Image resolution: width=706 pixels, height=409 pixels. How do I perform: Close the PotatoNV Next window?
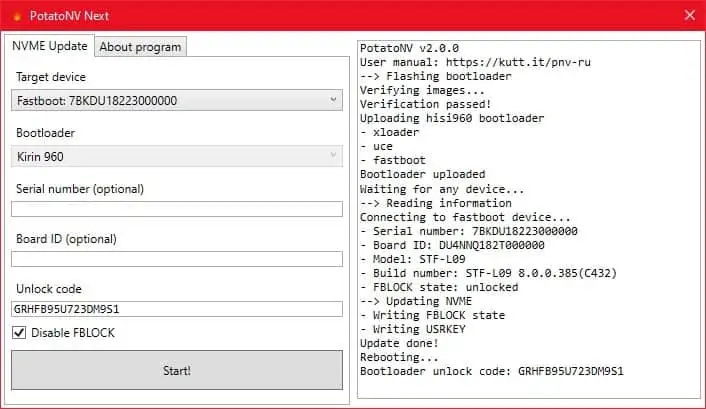689,15
